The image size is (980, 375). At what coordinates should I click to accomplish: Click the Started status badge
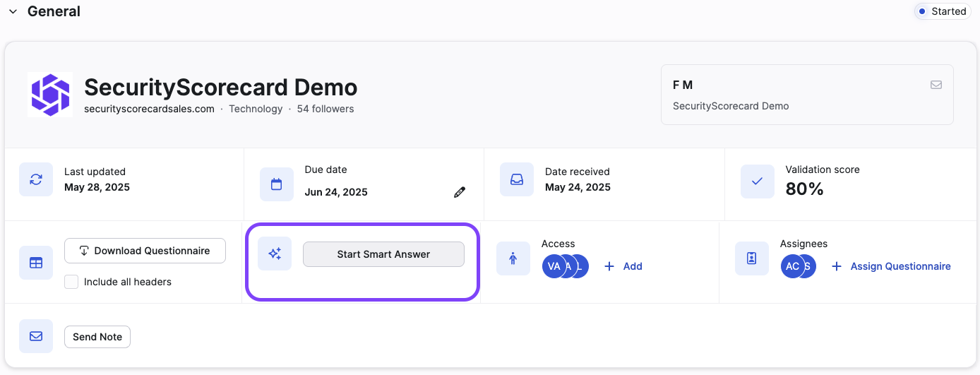(943, 11)
